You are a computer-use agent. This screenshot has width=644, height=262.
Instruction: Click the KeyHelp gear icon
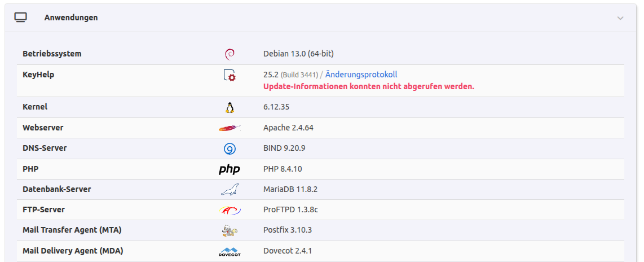click(x=230, y=76)
